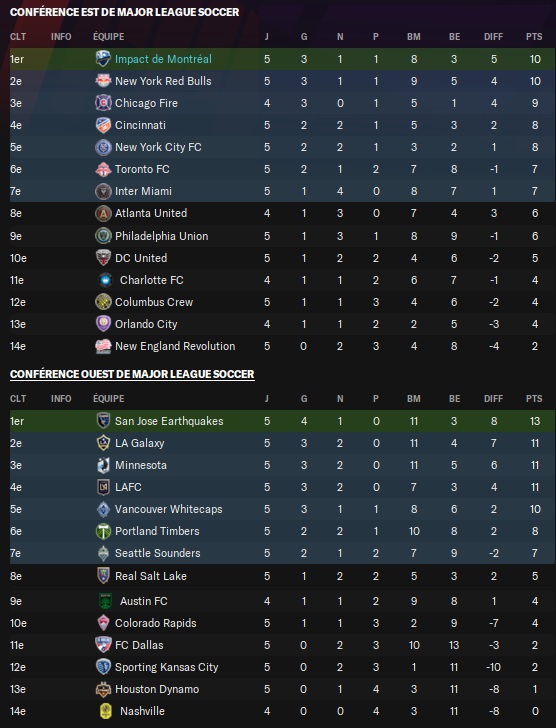Click the San Jose Earthquakes crest
Image resolution: width=556 pixels, height=728 pixels.
[103, 421]
